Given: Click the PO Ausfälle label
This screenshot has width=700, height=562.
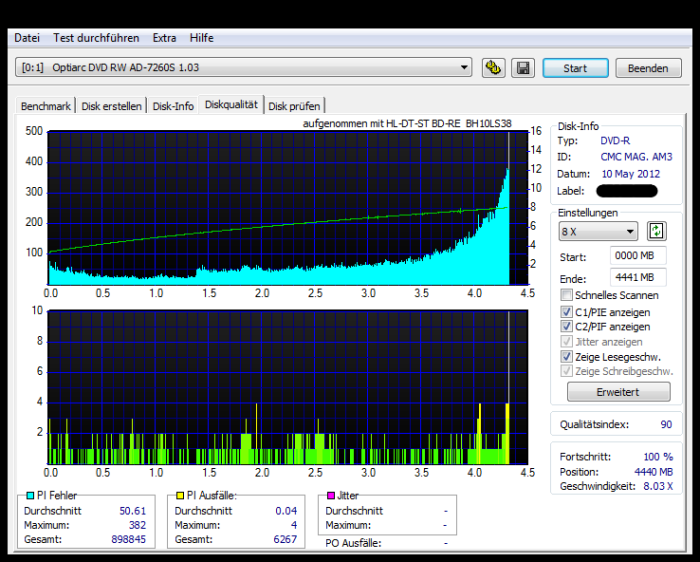Looking at the screenshot, I should pyautogui.click(x=353, y=543).
